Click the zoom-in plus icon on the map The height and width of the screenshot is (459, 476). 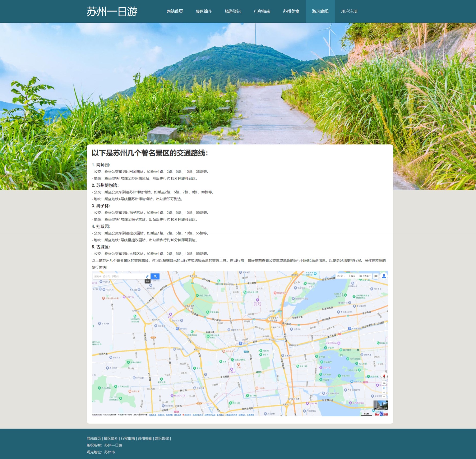point(384,392)
